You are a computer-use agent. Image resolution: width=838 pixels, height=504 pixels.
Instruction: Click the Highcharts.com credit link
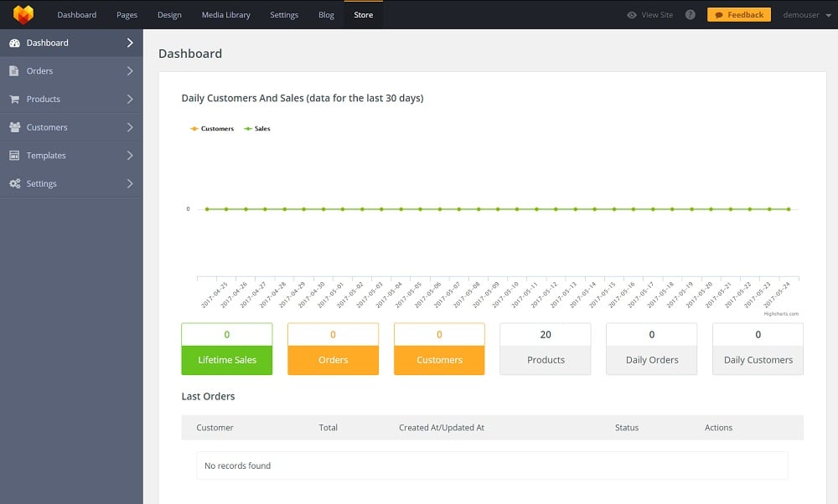coord(781,314)
